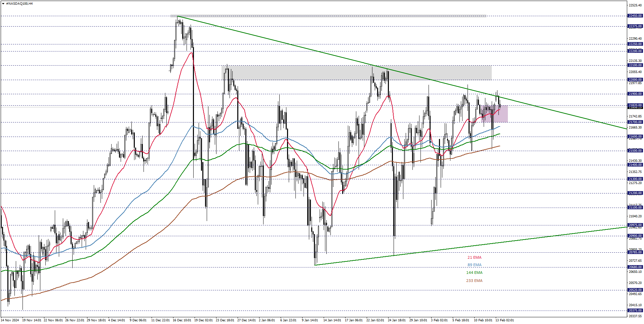Click the 29 Nov 18:01 time label
644x324 pixels.
(x=96, y=320)
